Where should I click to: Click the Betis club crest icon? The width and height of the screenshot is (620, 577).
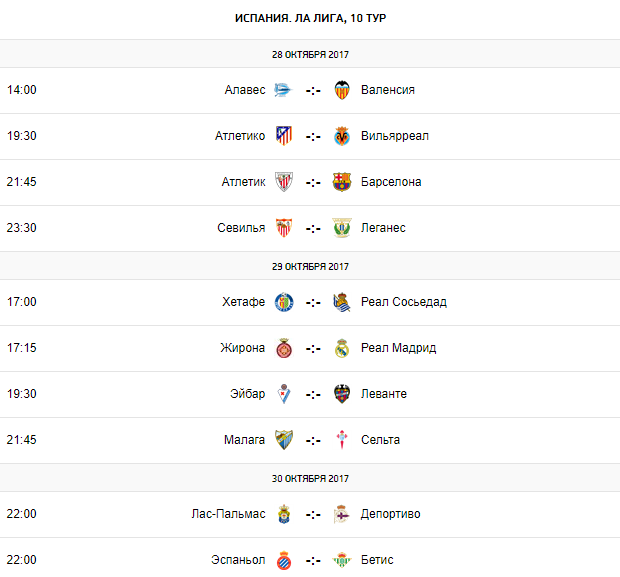pos(342,560)
